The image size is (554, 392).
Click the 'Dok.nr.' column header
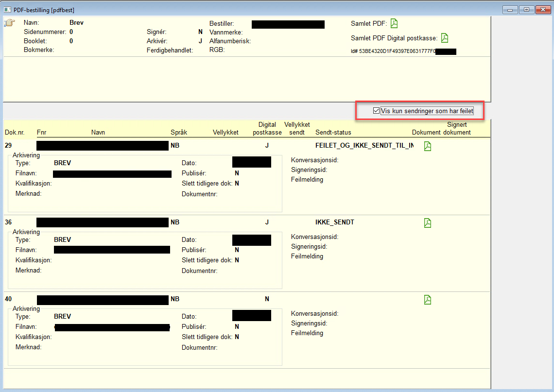(x=15, y=133)
